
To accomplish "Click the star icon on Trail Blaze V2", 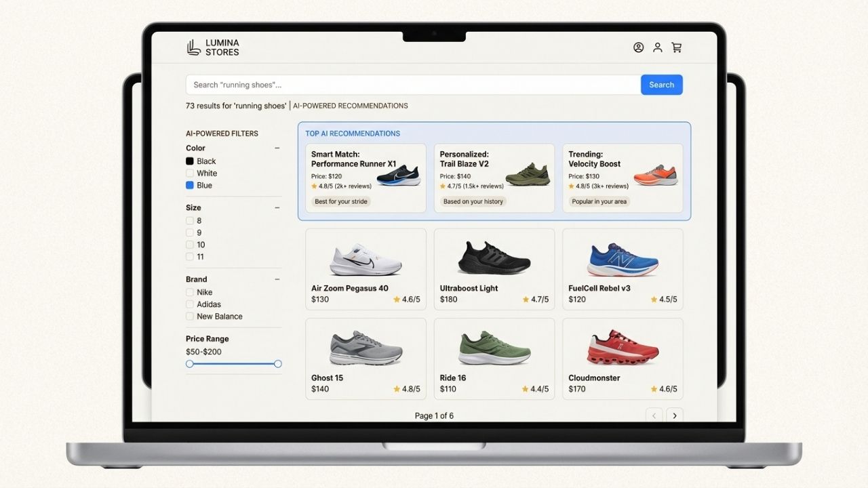I will click(443, 186).
